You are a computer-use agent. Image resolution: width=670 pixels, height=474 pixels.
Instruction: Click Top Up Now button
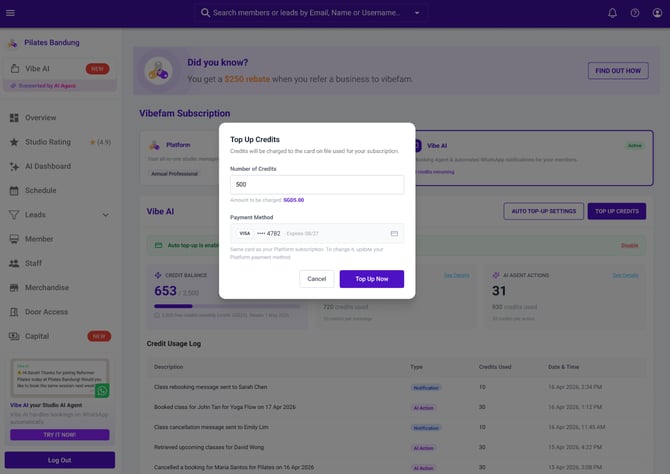tap(372, 279)
